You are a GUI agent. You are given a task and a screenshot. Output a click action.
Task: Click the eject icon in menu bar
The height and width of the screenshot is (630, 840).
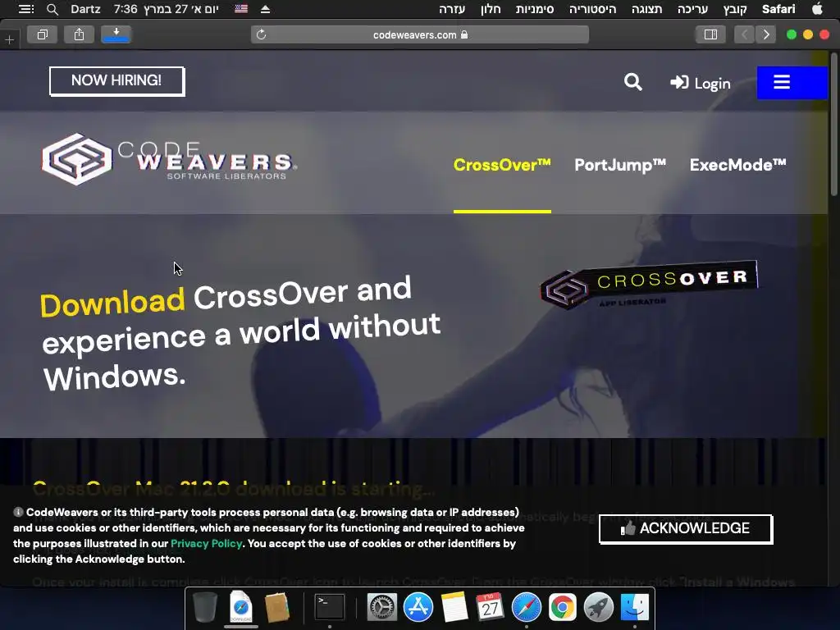click(265, 9)
